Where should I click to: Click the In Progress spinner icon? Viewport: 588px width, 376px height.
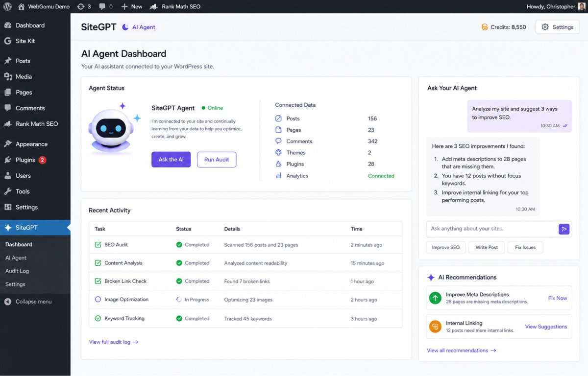click(179, 300)
